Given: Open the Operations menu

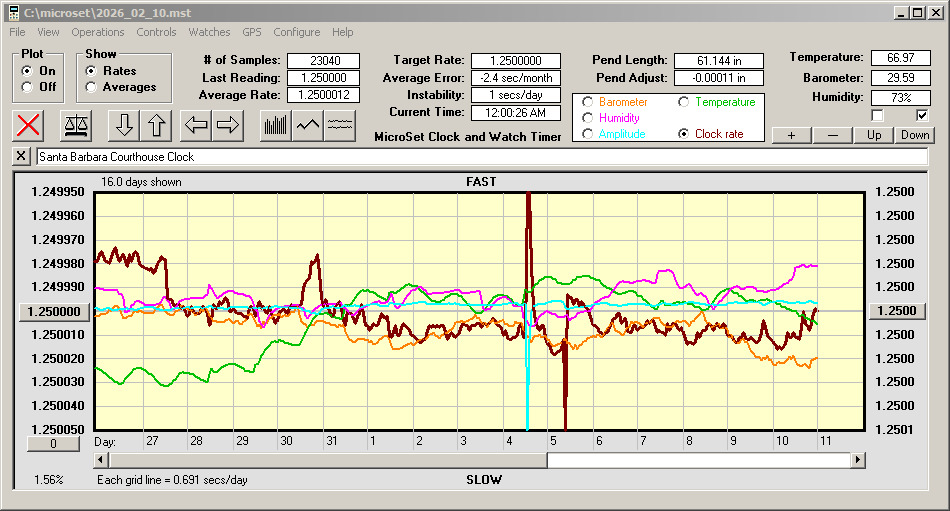Looking at the screenshot, I should coord(98,32).
